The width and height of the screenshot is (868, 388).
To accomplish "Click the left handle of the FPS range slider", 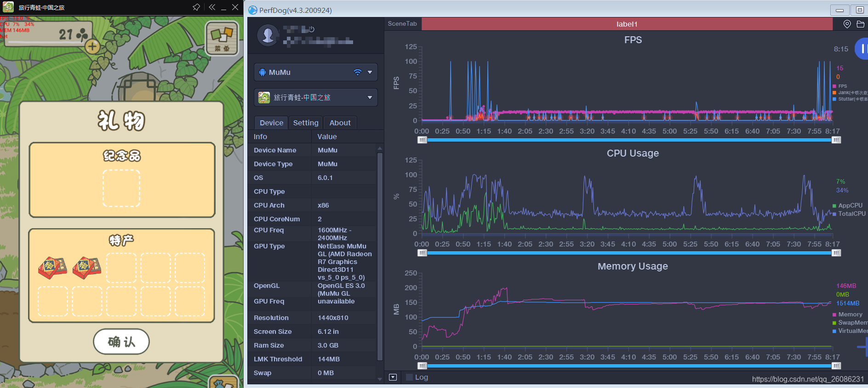I will click(x=422, y=140).
